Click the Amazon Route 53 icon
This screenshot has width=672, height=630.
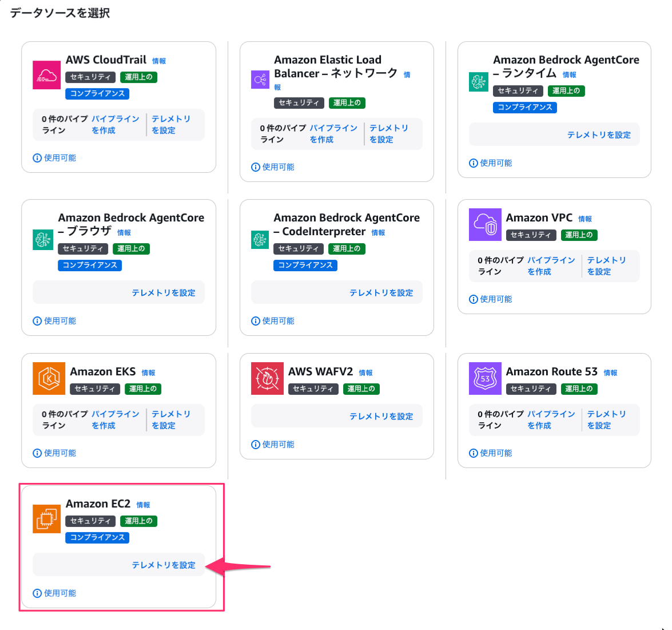click(x=485, y=378)
